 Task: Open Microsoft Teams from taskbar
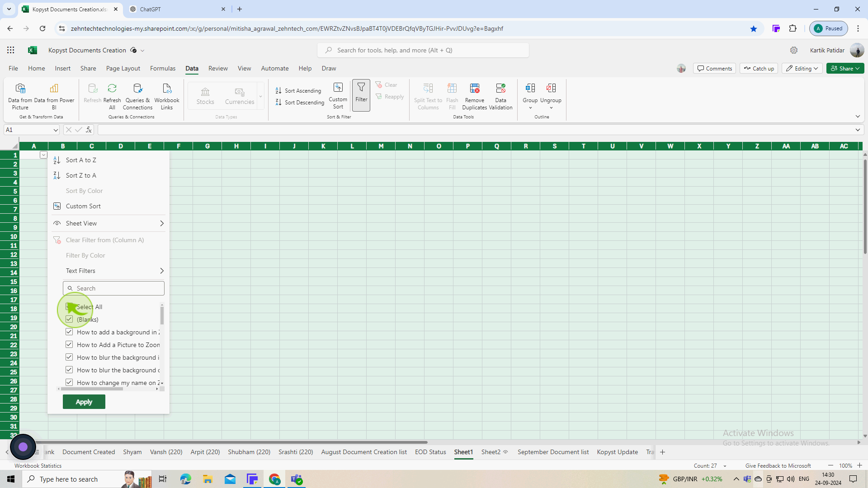[297, 479]
